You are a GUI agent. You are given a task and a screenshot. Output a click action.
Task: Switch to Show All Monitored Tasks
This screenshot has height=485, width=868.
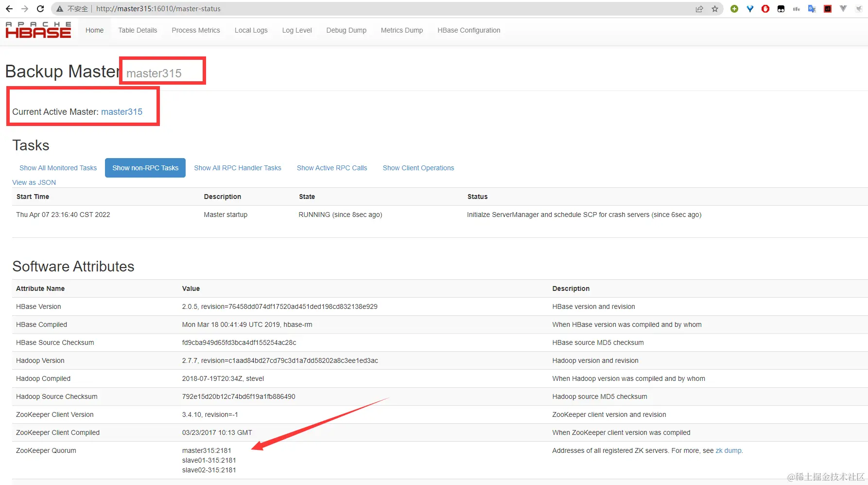[x=58, y=168]
